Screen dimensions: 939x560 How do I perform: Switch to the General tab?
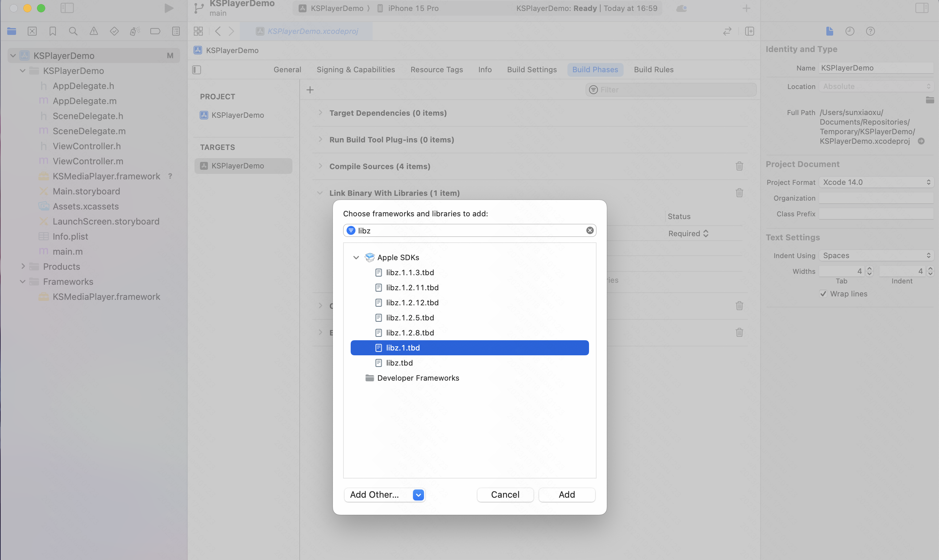coord(287,69)
